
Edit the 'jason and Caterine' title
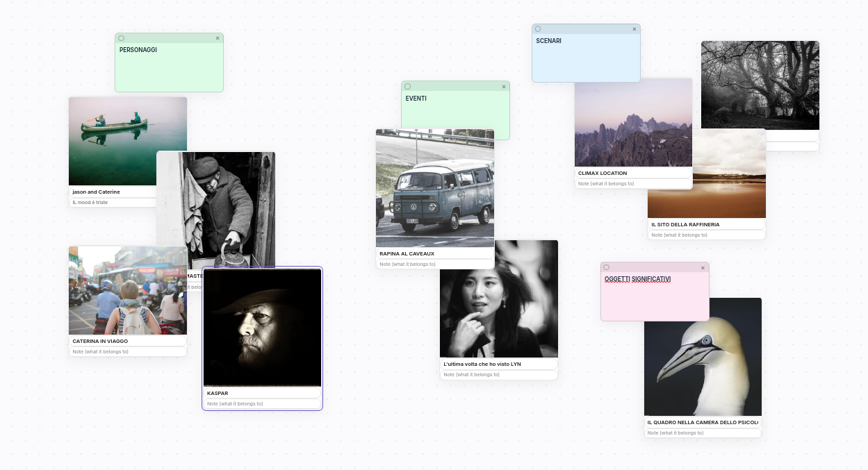click(113, 192)
